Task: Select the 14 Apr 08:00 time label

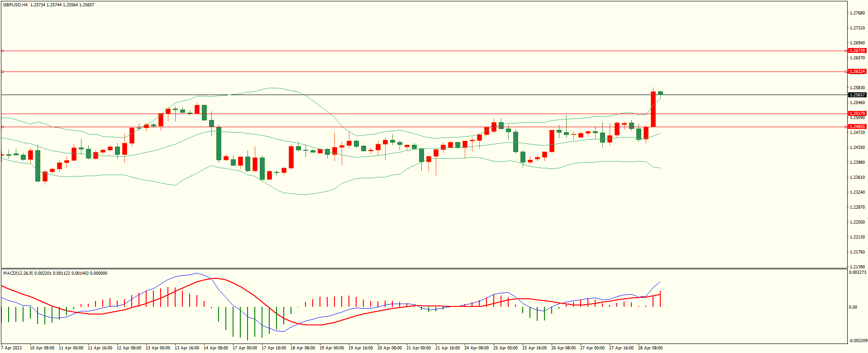Action: (216, 348)
